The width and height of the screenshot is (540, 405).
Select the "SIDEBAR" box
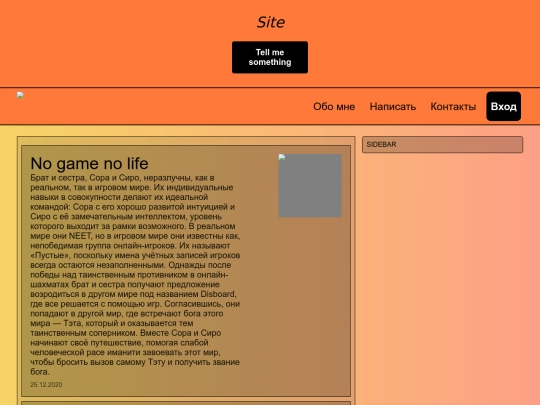(x=442, y=144)
